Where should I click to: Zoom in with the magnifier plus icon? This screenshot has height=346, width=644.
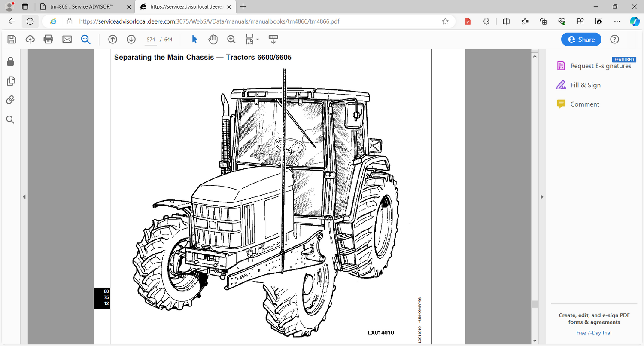pos(231,40)
